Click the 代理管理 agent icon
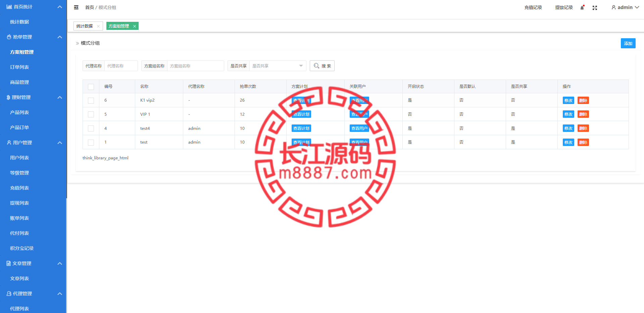 point(9,294)
